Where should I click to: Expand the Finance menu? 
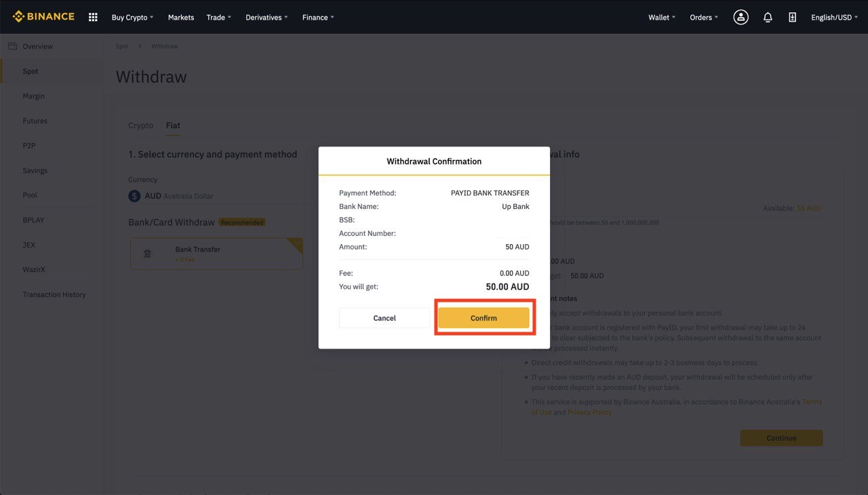click(x=318, y=17)
